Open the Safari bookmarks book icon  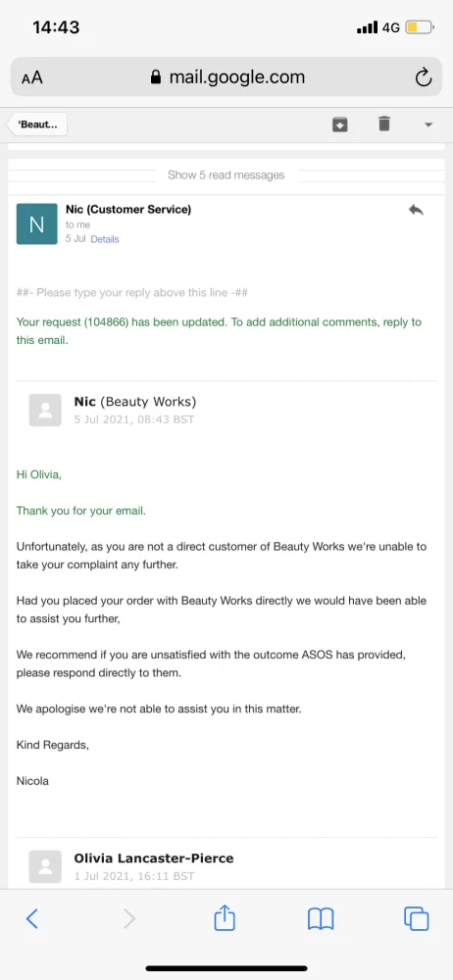click(x=321, y=919)
